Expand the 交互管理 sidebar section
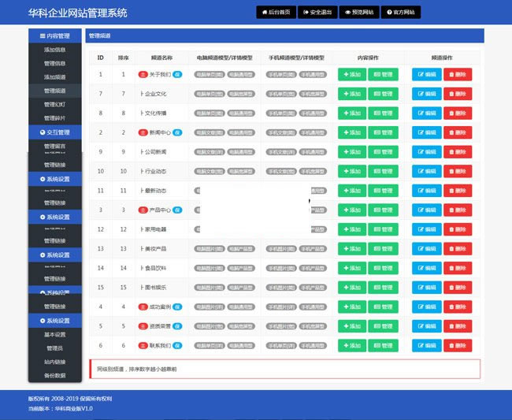This screenshot has width=512, height=420. pyautogui.click(x=55, y=132)
